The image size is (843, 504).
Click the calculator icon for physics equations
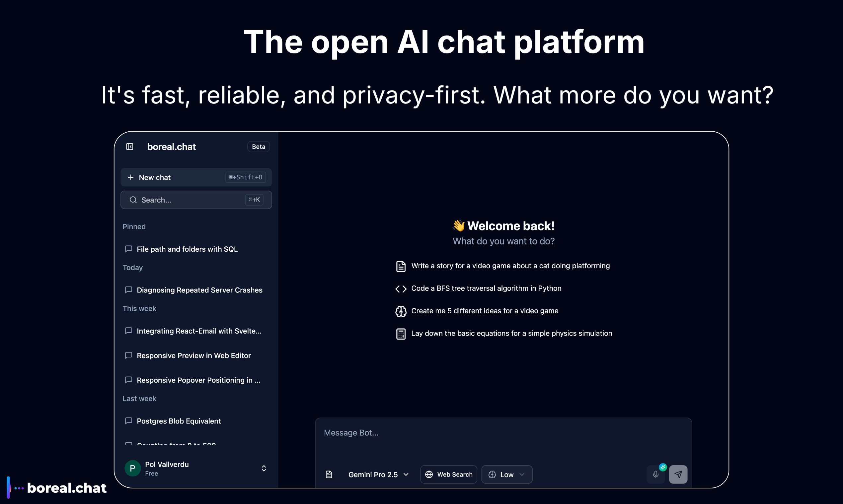point(401,334)
